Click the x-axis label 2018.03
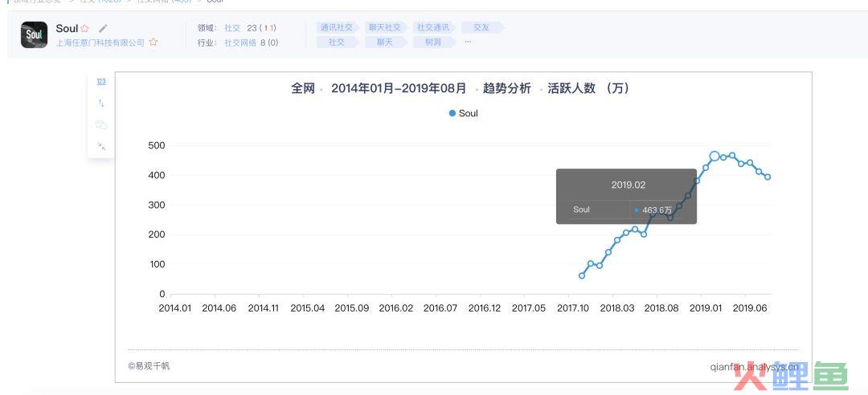 pyautogui.click(x=617, y=309)
